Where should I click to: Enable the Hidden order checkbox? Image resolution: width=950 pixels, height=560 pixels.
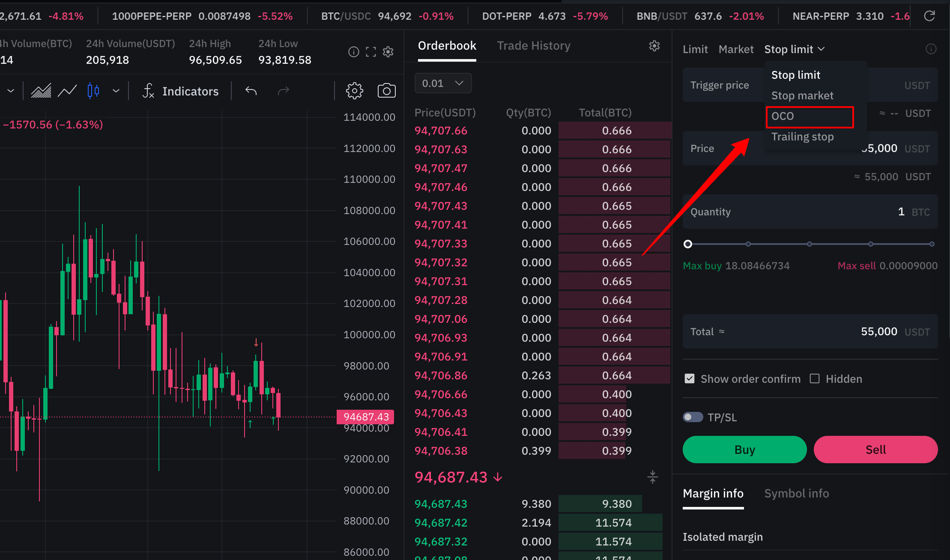click(x=815, y=379)
